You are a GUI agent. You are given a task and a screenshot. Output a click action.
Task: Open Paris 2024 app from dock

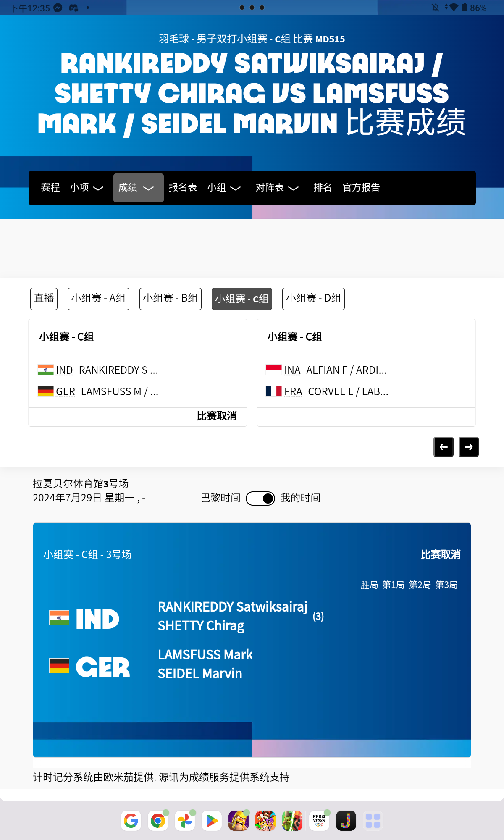[319, 821]
